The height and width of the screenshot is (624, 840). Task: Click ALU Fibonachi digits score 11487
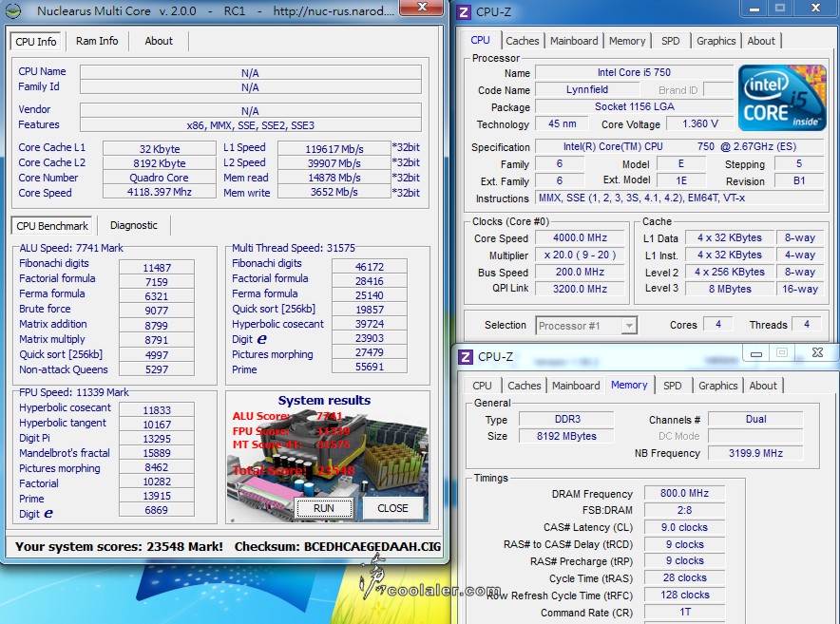click(x=157, y=267)
